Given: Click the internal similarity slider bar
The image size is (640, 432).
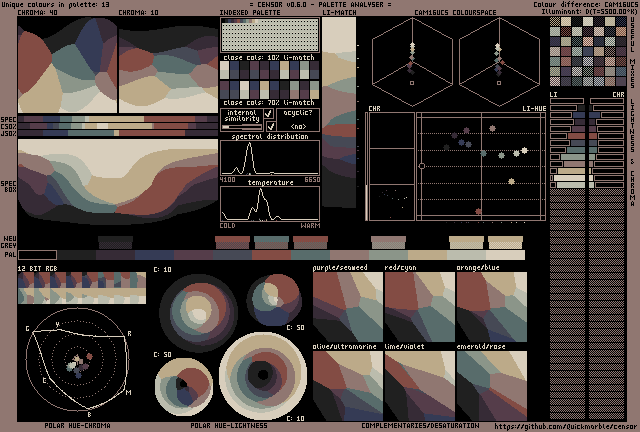Looking at the screenshot, I should [x=241, y=127].
